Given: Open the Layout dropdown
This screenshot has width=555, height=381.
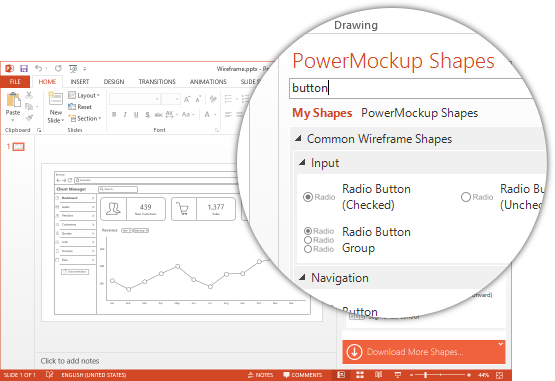Looking at the screenshot, I should 84,95.
